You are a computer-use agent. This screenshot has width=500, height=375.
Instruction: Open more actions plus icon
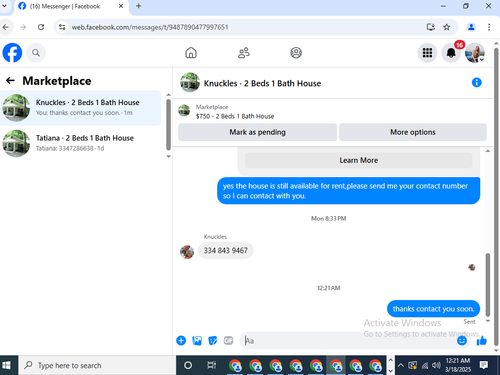pyautogui.click(x=181, y=340)
